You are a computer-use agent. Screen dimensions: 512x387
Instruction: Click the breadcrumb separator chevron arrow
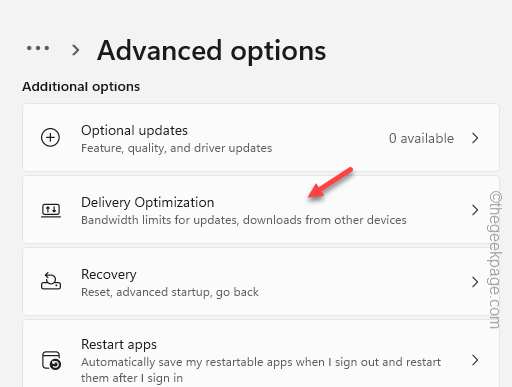coord(76,50)
